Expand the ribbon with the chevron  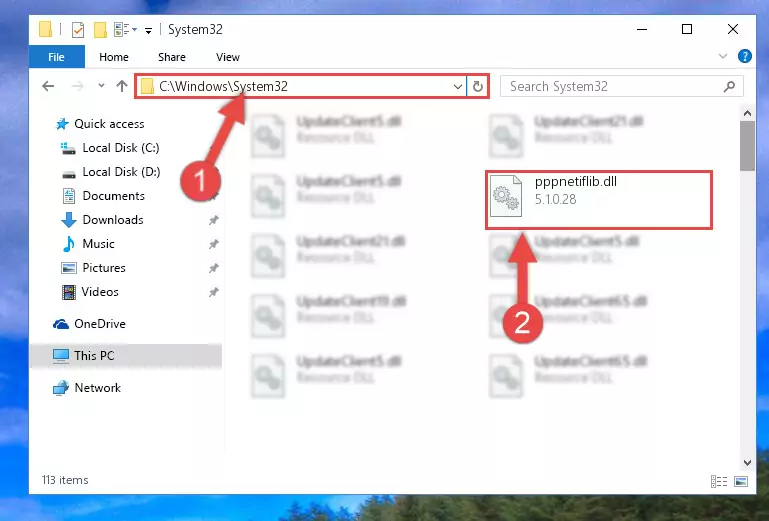pos(722,56)
